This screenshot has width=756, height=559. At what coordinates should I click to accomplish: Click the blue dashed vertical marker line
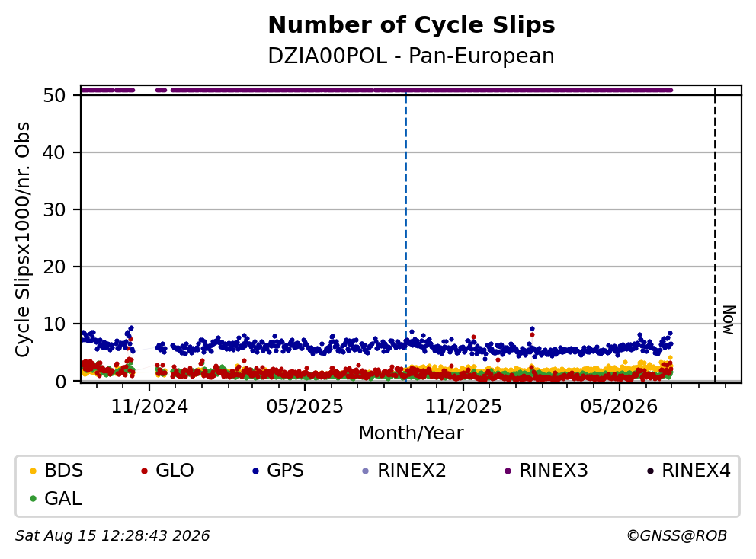click(405, 235)
